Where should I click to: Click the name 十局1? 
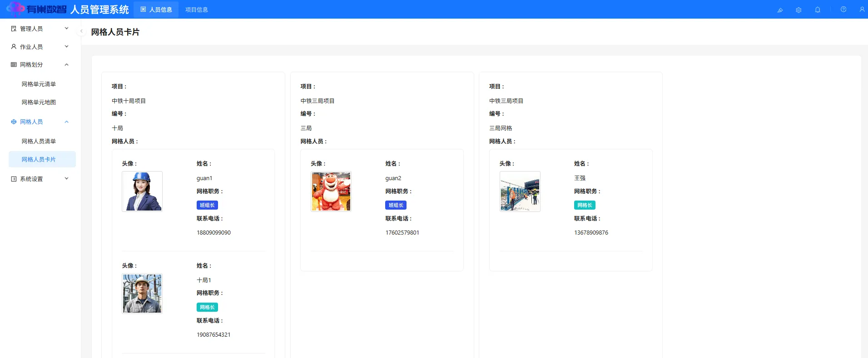(204, 280)
